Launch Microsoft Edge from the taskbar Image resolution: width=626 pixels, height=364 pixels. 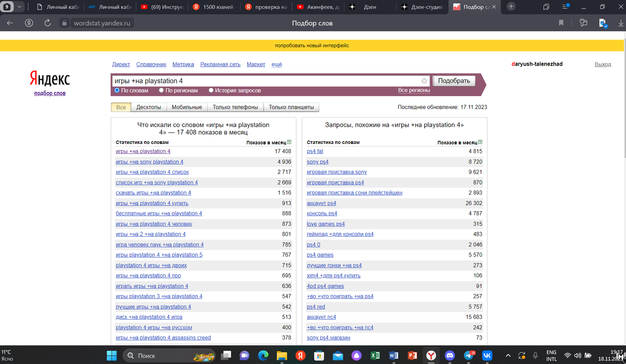(x=263, y=355)
